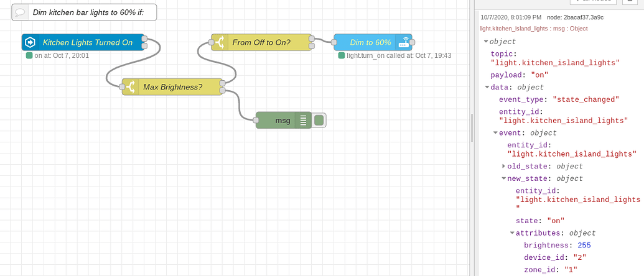The image size is (644, 276).
Task: Select the 'Dim kitchen bar lights to 60% if:' comment node
Action: pyautogui.click(x=84, y=12)
